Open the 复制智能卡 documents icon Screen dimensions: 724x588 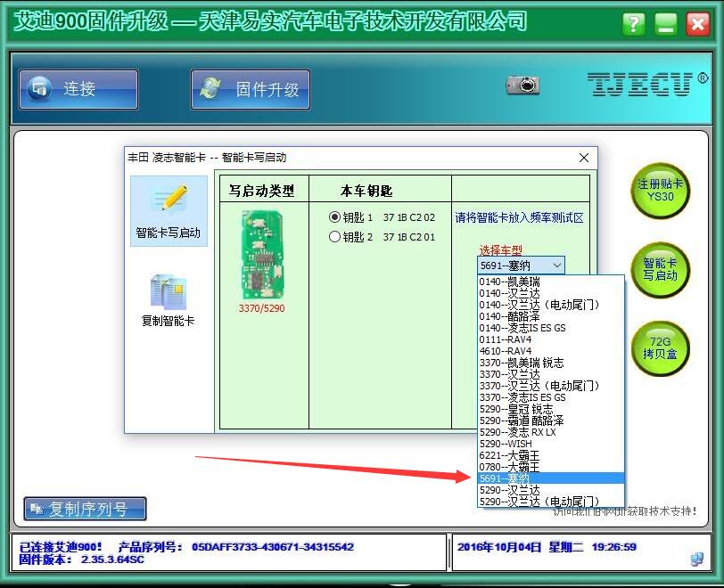tap(168, 291)
